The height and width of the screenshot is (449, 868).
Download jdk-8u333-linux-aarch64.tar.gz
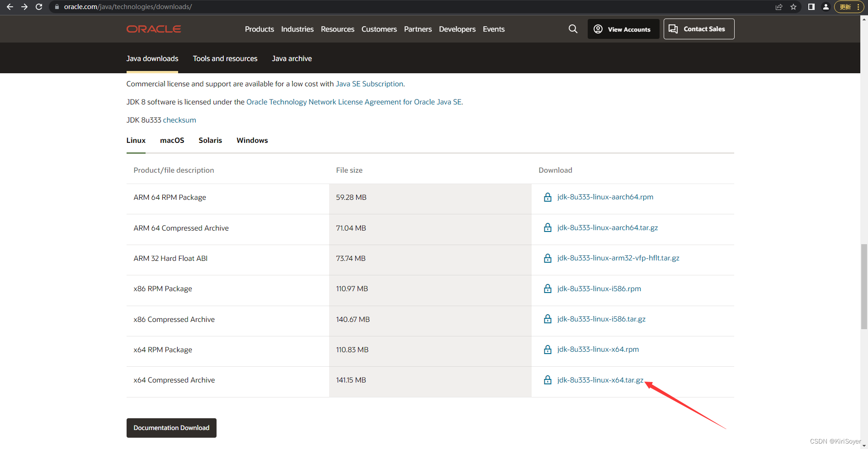pos(608,228)
